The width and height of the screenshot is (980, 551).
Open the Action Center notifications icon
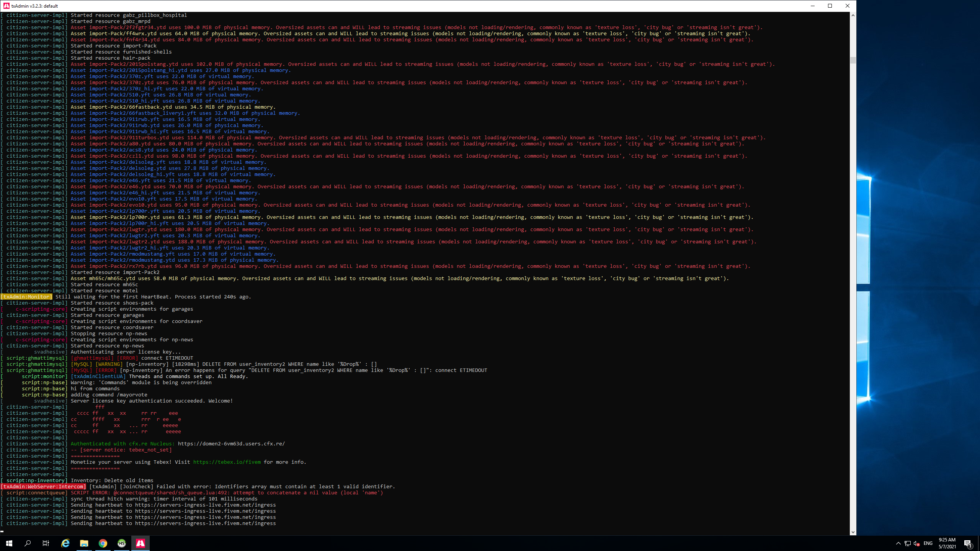point(968,543)
